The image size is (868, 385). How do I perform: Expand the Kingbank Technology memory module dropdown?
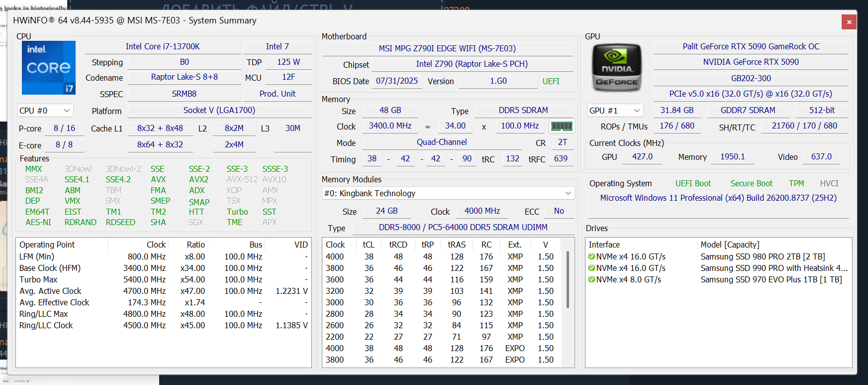448,193
